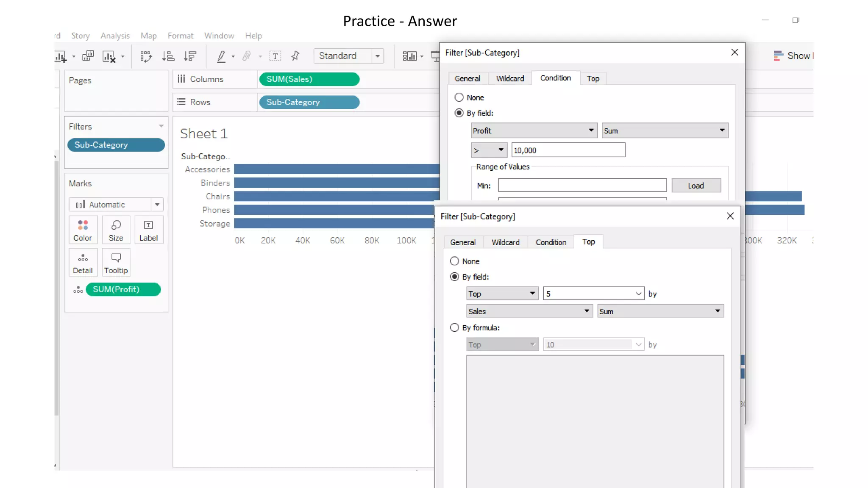868x488 pixels.
Task: Click the sort descending toolbar icon
Action: [190, 56]
